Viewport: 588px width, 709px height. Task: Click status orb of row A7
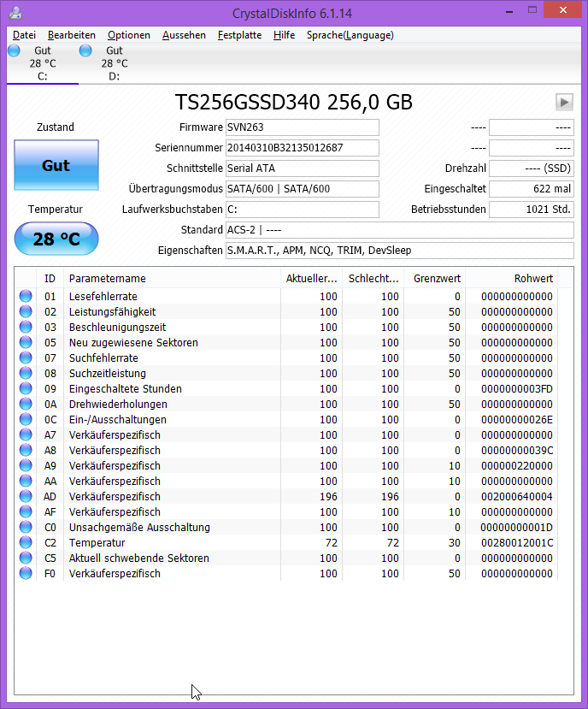point(26,434)
